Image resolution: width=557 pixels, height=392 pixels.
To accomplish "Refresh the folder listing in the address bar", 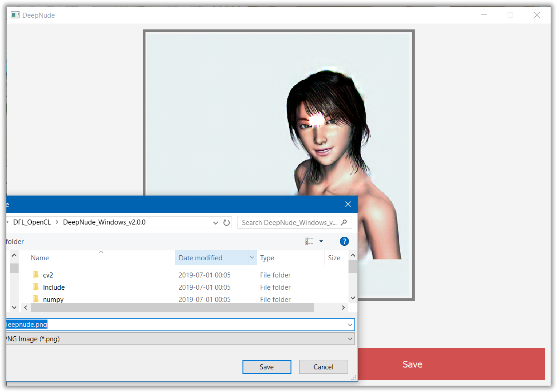I will [x=227, y=222].
